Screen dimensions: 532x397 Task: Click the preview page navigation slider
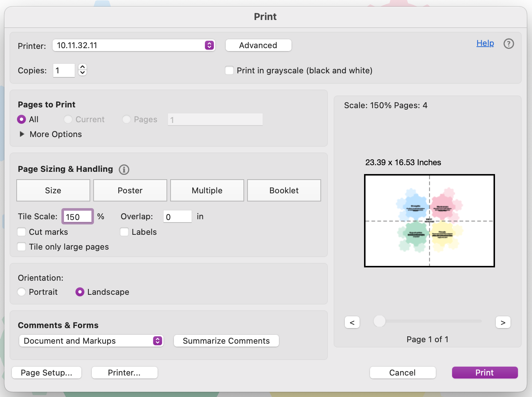(379, 321)
